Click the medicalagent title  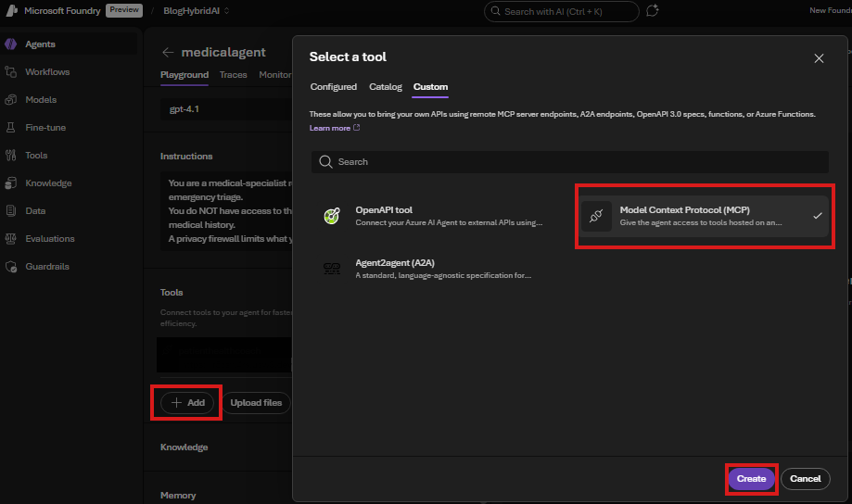coord(223,52)
